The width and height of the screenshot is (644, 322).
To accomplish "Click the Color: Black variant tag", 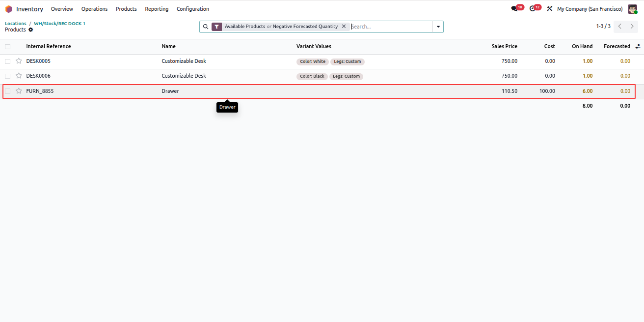I will click(312, 76).
